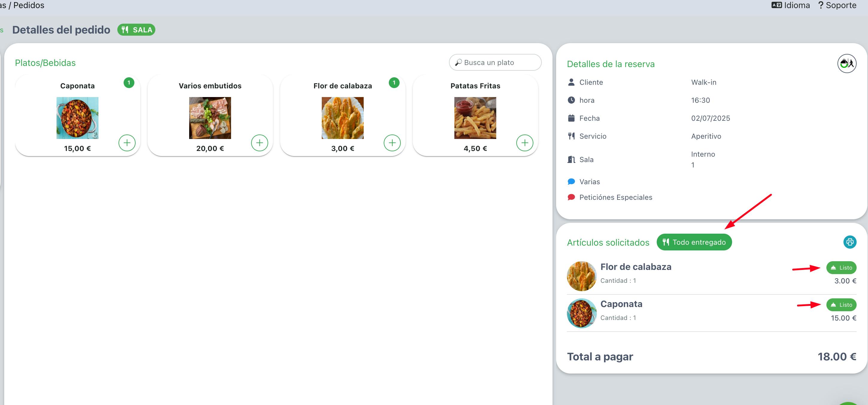Add Varios embutidos with its plus icon
Screen dimensions: 868x405
click(260, 143)
